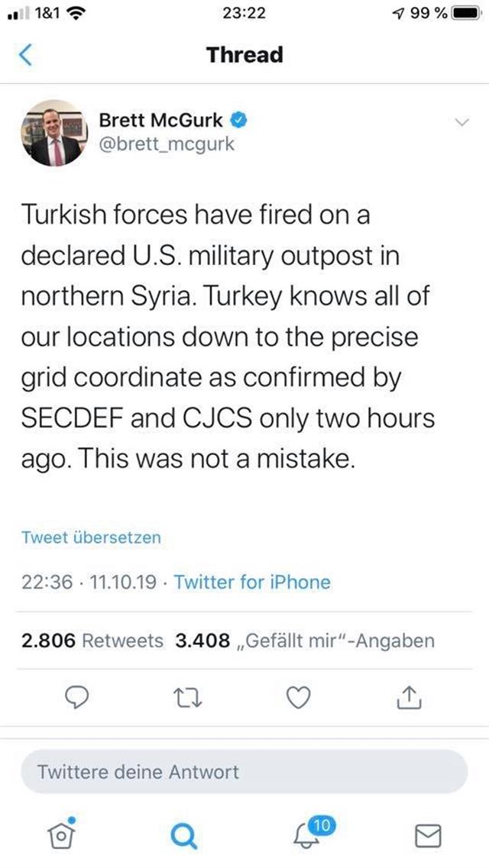Open the Search tab magnifier icon
489x868 pixels.
182,836
